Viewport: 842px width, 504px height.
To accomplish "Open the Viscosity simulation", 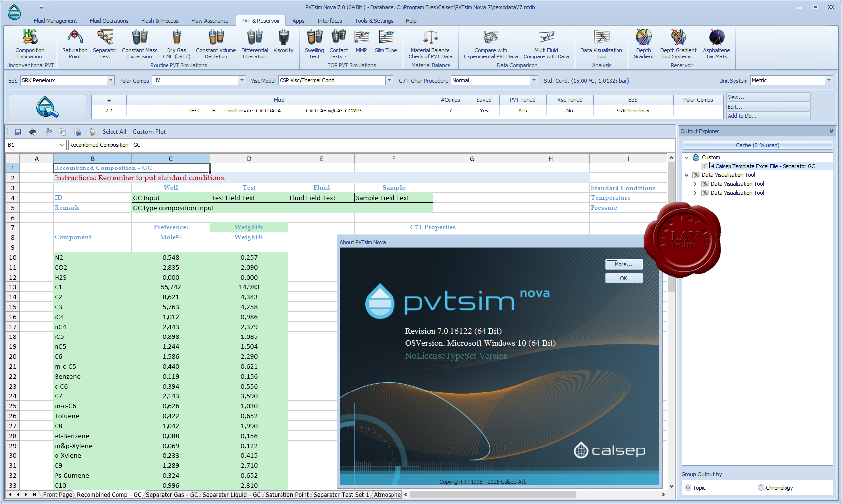I will (x=283, y=41).
